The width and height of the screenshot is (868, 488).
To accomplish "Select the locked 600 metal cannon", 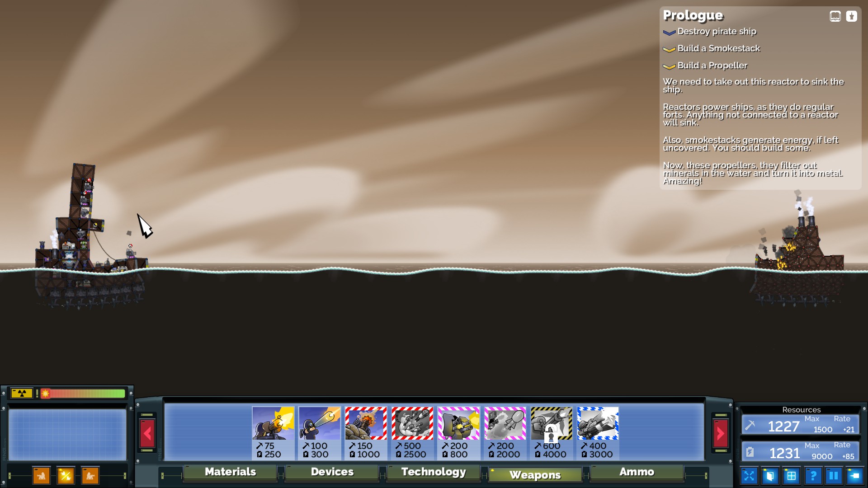I will point(552,432).
